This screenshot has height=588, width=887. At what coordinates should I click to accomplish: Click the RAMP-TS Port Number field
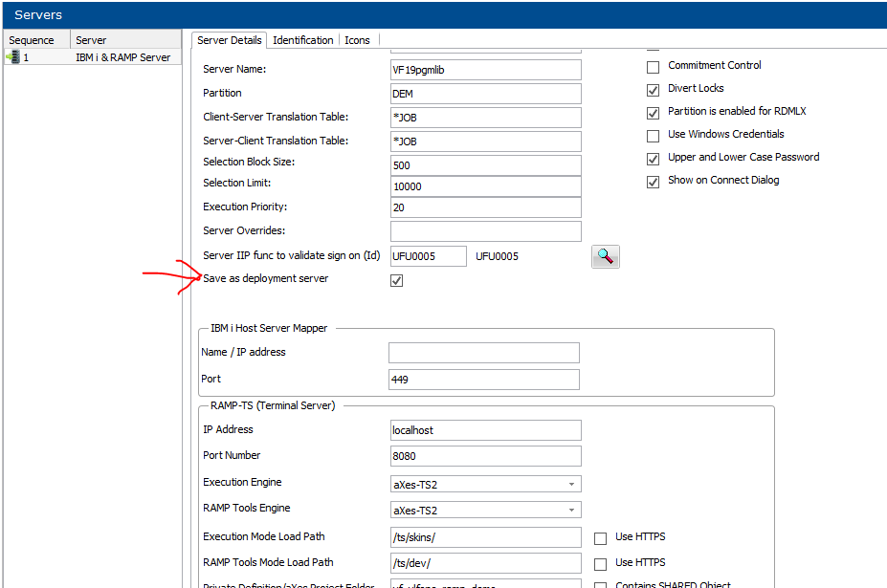[485, 456]
